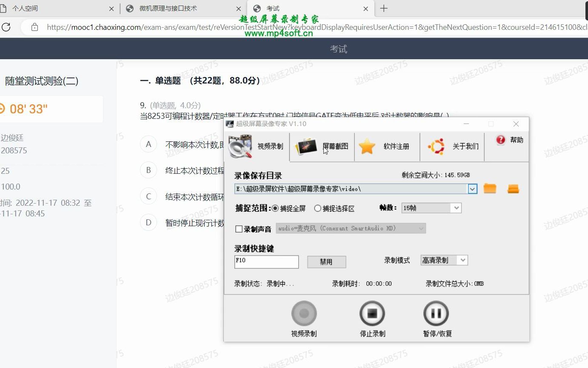Open the audio device dropdown
This screenshot has height=368, width=588.
(x=351, y=228)
